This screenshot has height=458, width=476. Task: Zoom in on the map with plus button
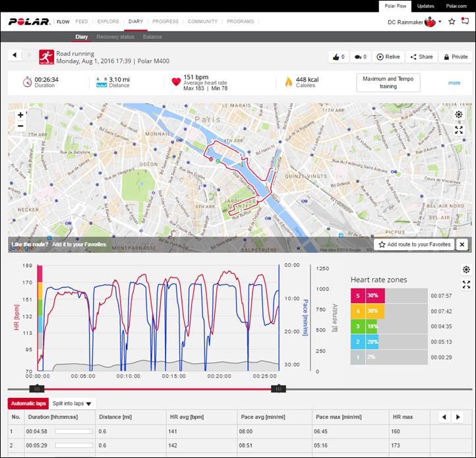pos(20,115)
